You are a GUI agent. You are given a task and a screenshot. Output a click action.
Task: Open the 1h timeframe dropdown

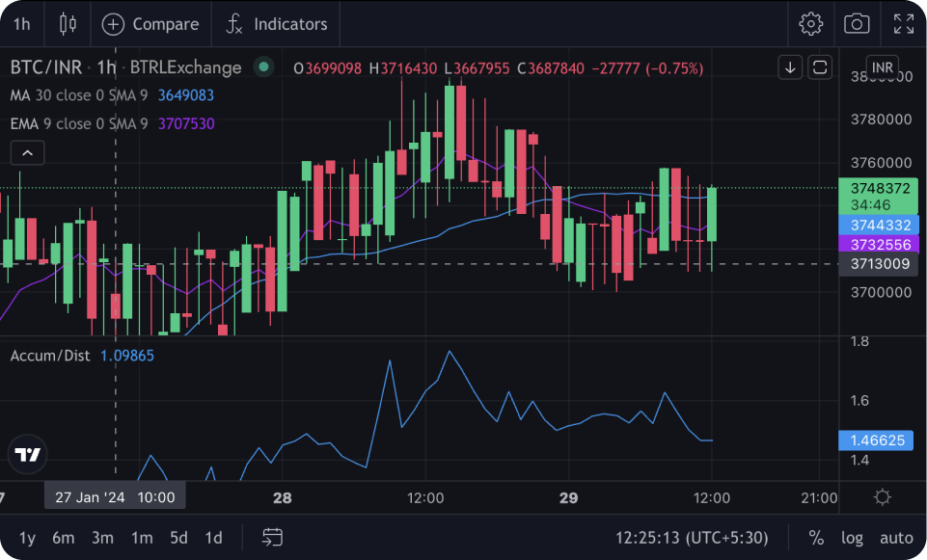(x=22, y=23)
